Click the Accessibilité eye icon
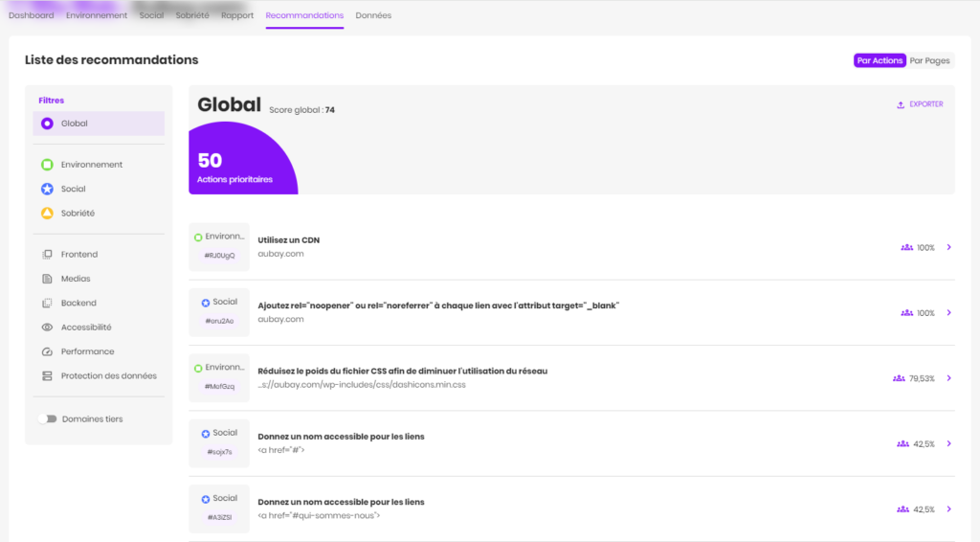The image size is (980, 542). 47,327
